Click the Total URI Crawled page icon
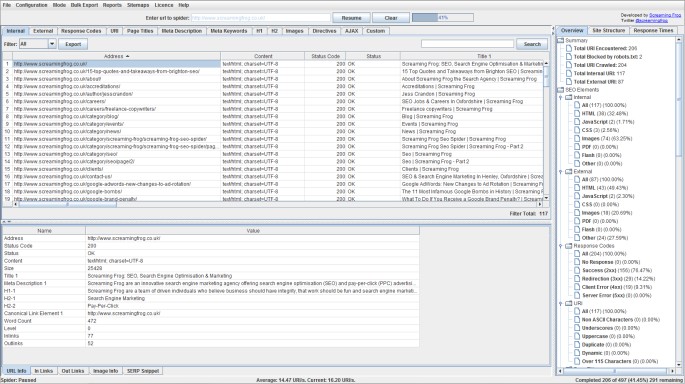The image size is (685, 384). [x=569, y=65]
